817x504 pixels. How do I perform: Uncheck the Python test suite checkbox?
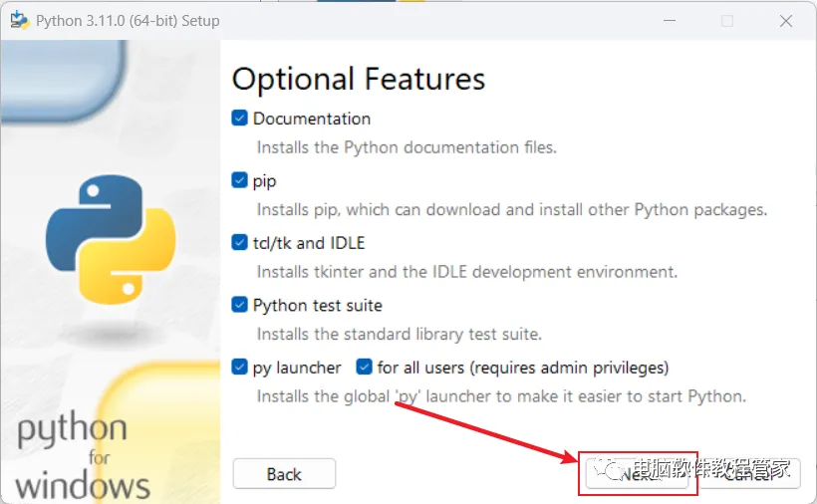(240, 305)
